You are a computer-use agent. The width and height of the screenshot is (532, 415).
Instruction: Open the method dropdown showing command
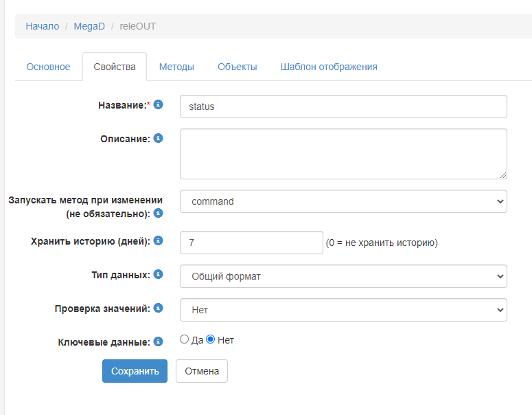pos(343,201)
